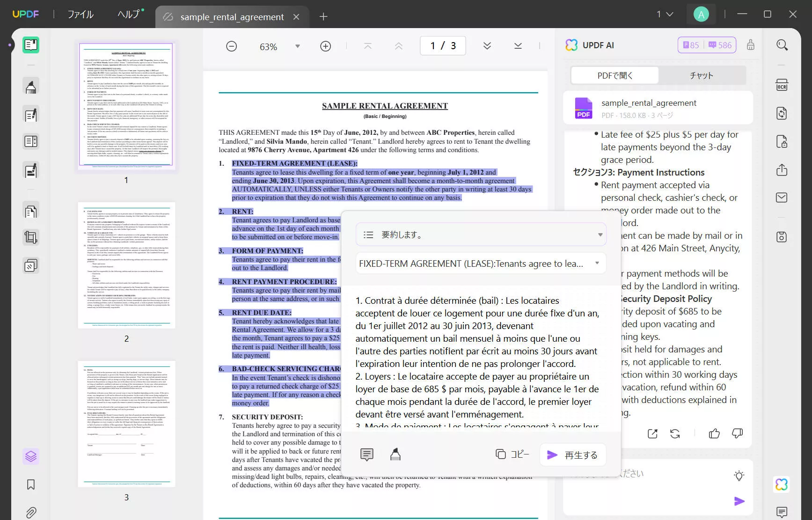Open the prompt ideas lightbulb icon

739,476
